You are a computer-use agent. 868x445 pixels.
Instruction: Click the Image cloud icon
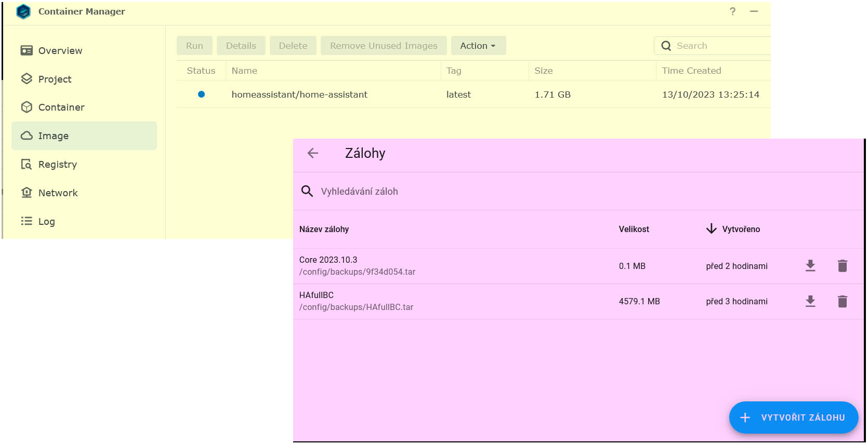point(27,136)
